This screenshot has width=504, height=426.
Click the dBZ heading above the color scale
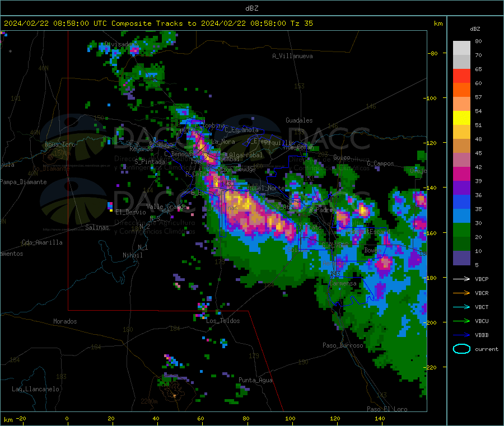pyautogui.click(x=475, y=29)
